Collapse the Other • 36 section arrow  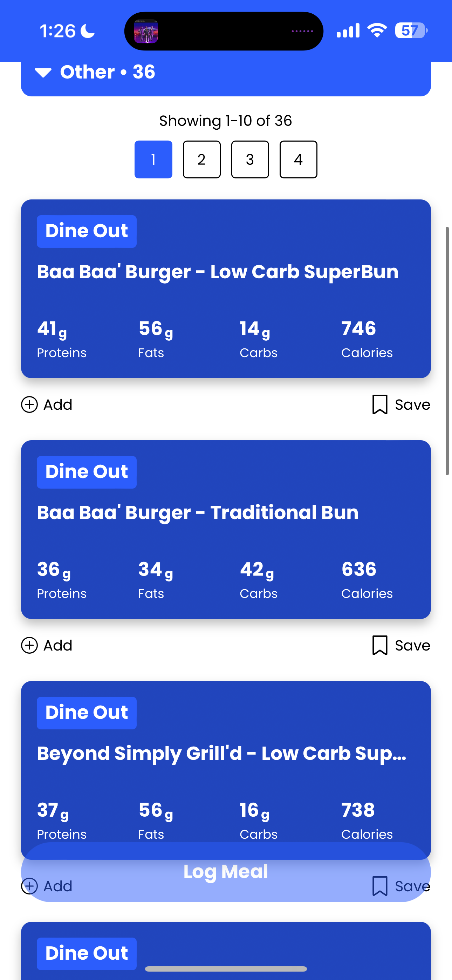pos(43,72)
